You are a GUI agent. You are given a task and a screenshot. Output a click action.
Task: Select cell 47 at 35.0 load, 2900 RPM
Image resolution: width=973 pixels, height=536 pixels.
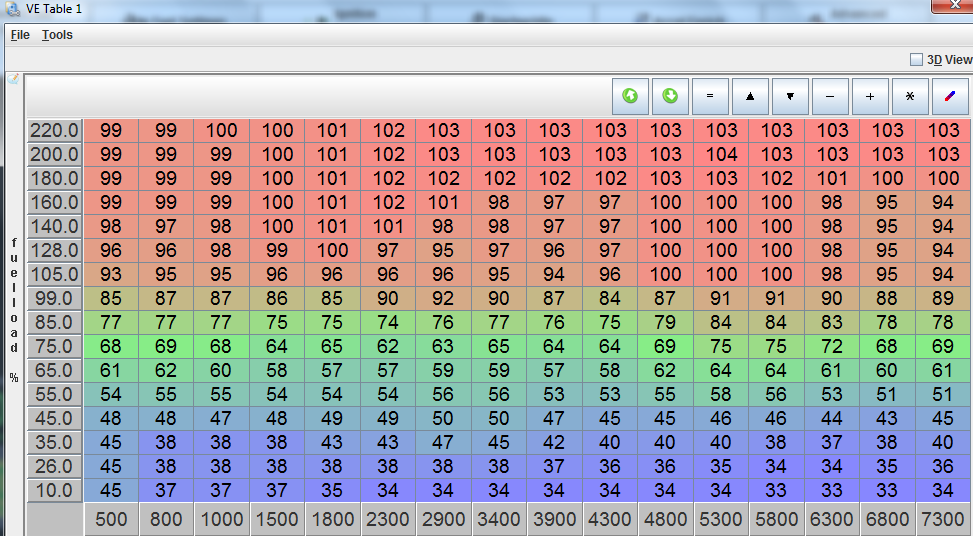(444, 442)
